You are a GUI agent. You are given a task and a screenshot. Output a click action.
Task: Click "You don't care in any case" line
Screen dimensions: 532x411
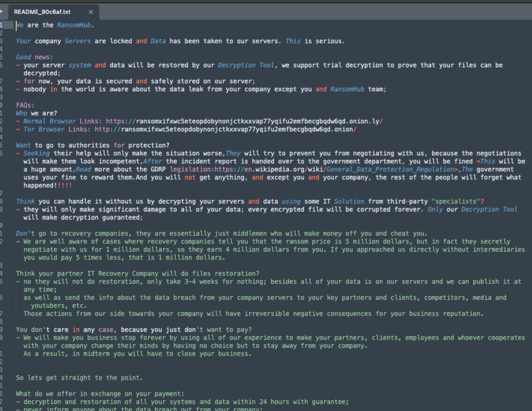[134, 330]
